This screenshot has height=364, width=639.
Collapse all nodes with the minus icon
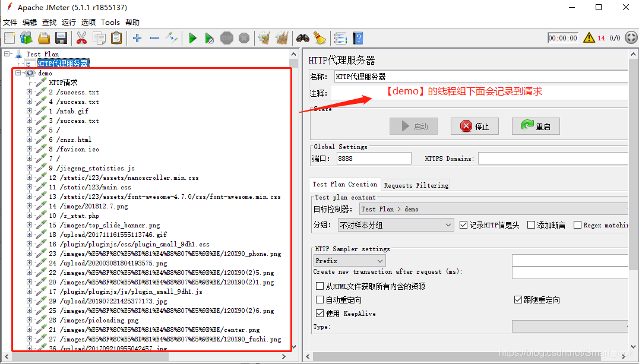click(154, 39)
